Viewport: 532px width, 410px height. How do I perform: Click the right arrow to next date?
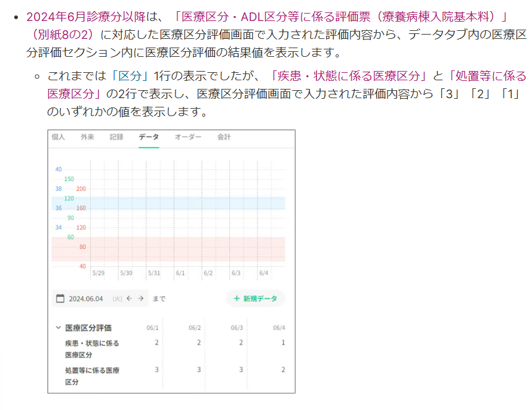[141, 298]
